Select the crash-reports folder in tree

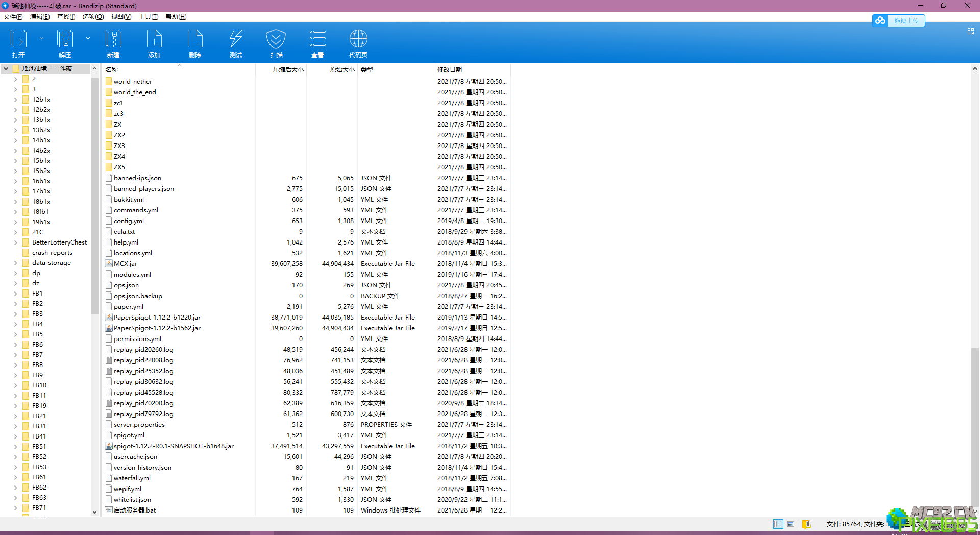pyautogui.click(x=52, y=253)
